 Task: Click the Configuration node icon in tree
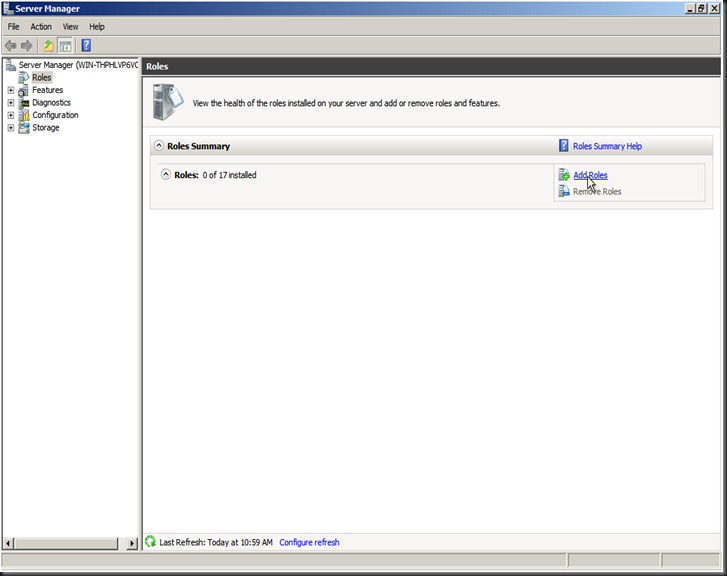24,115
